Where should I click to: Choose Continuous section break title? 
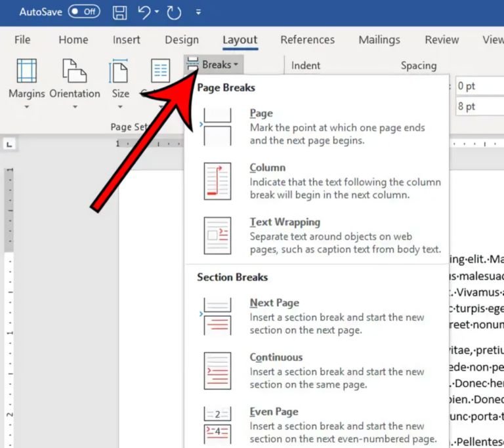click(276, 357)
